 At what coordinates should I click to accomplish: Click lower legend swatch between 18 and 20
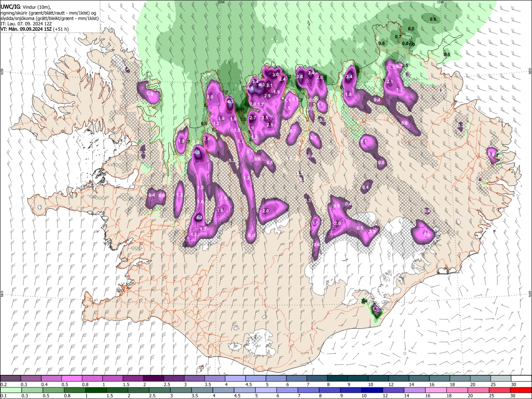pos(458,390)
